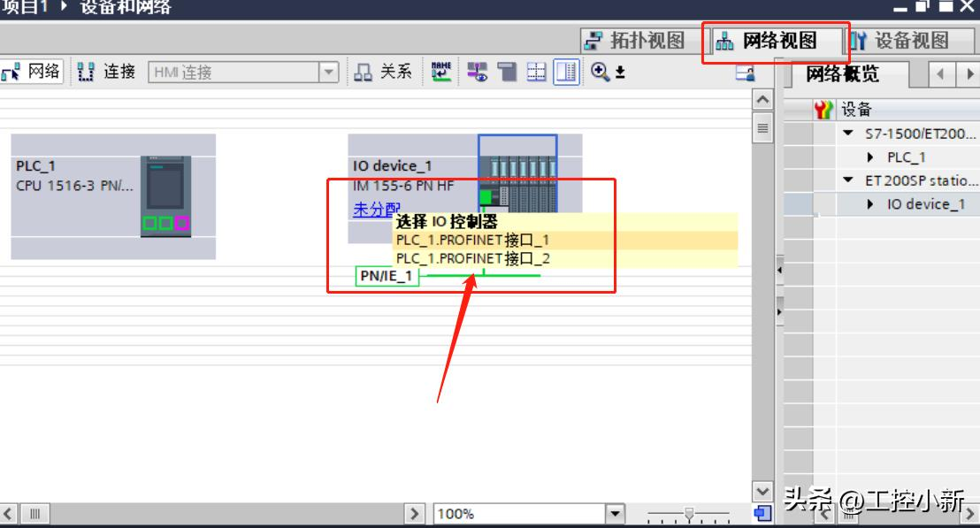Viewport: 980px width, 528px height.
Task: Select PLC_1 row in network overview
Action: point(882,157)
